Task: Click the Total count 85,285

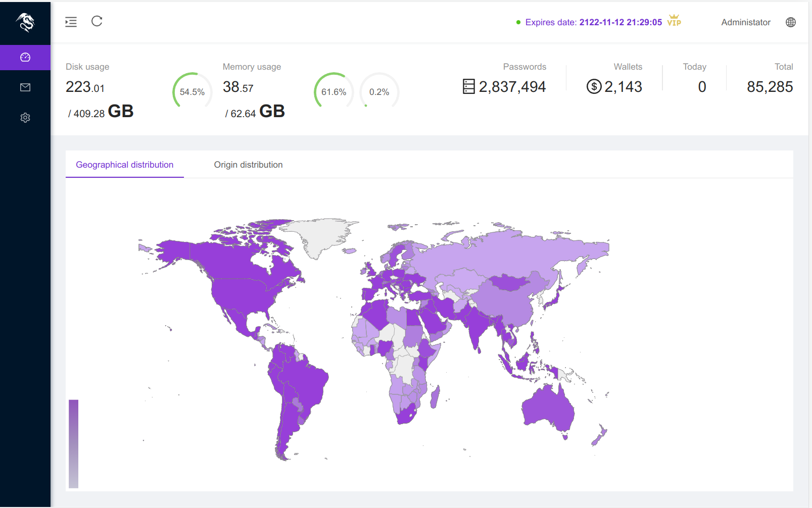Action: (770, 87)
